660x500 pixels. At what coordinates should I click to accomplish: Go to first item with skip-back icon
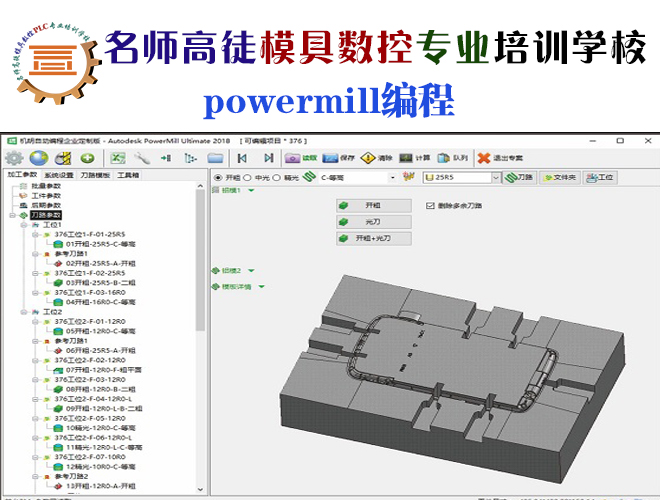(242, 158)
